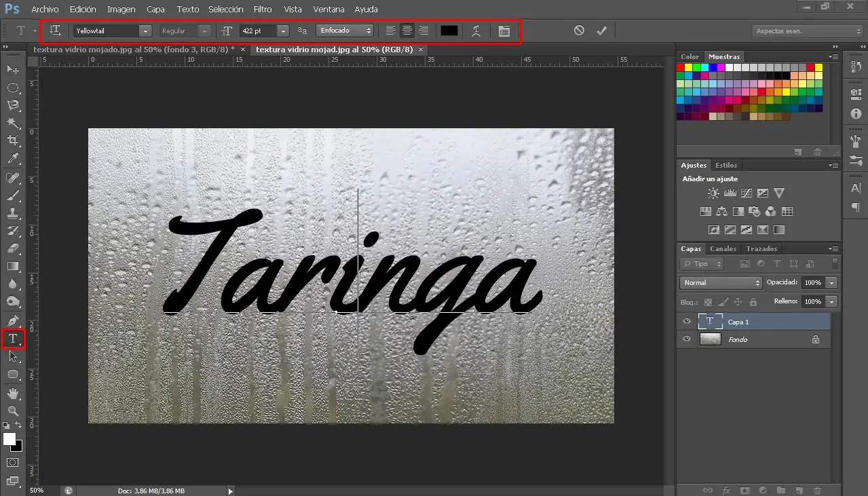Click the white foreground color swatch
868x496 pixels.
coord(10,440)
